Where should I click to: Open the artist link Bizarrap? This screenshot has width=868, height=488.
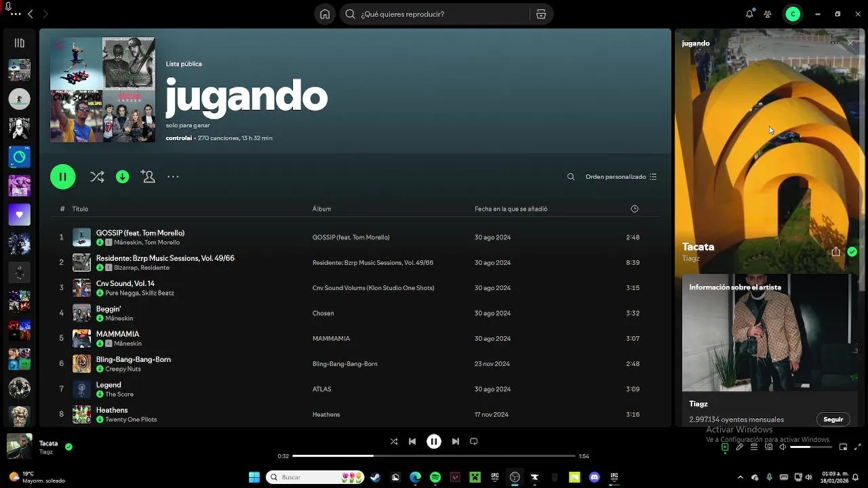pos(126,268)
